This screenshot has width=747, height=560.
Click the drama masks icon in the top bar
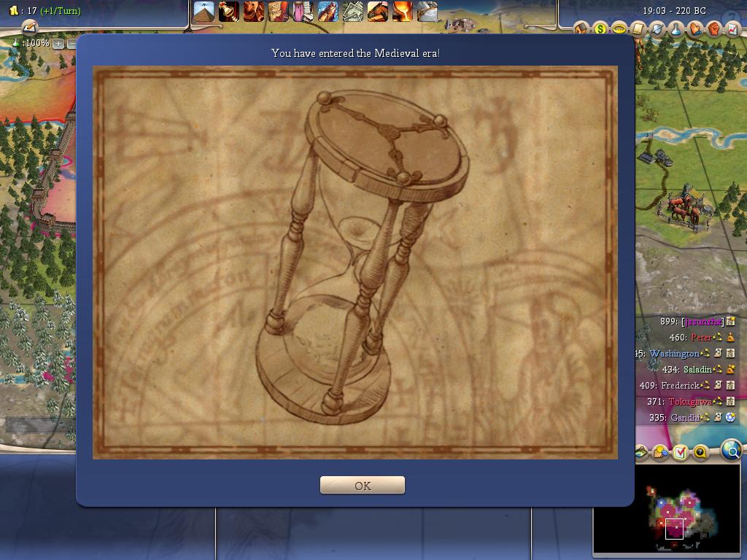253,12
